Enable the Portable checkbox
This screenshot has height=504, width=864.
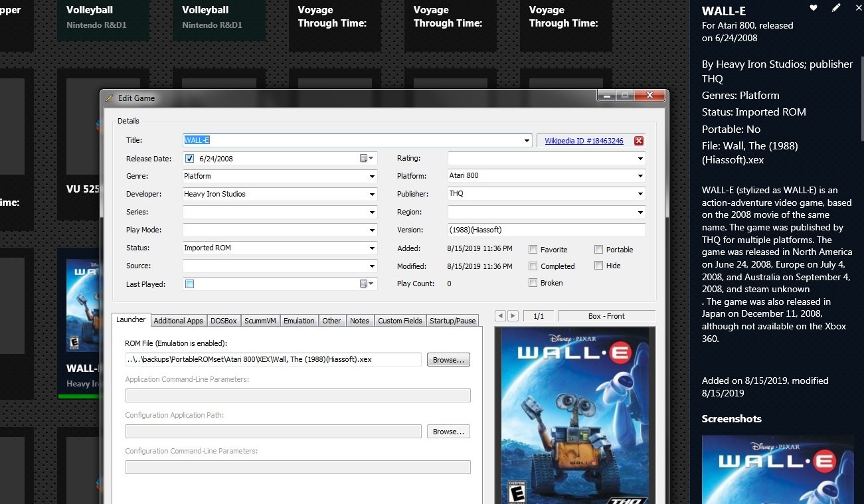[598, 250]
